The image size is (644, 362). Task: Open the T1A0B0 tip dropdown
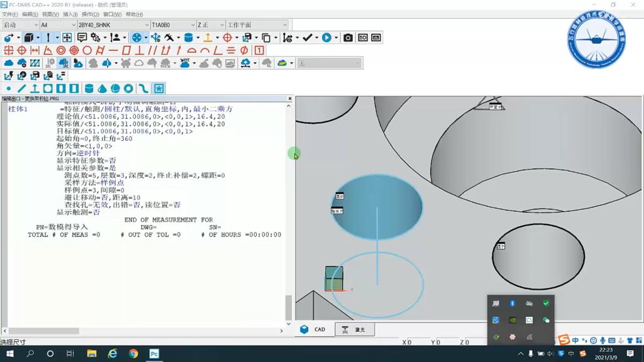click(174, 25)
